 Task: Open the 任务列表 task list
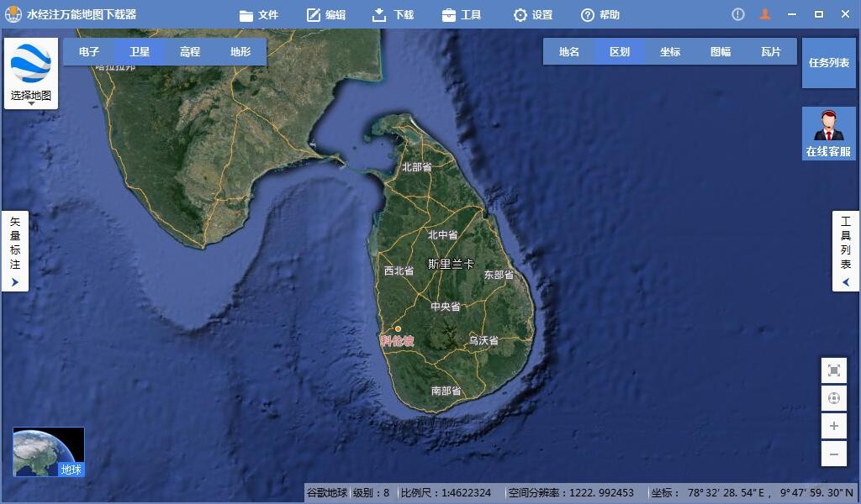click(x=828, y=63)
